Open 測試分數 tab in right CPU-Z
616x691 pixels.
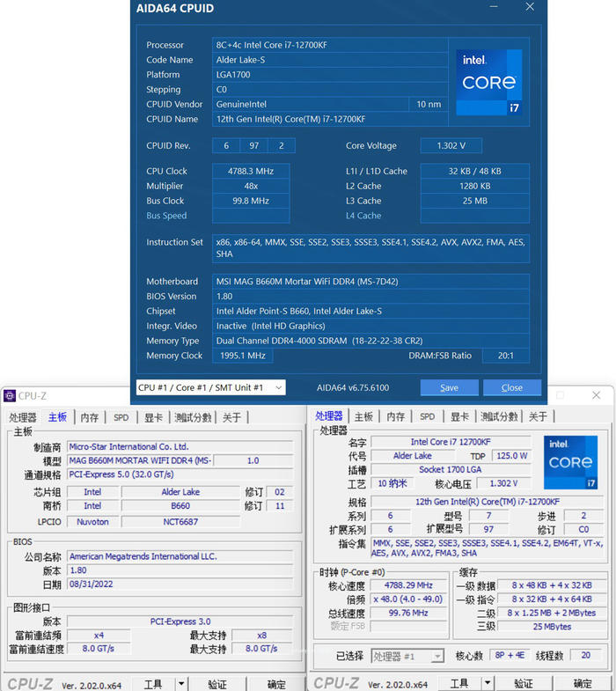tap(499, 416)
